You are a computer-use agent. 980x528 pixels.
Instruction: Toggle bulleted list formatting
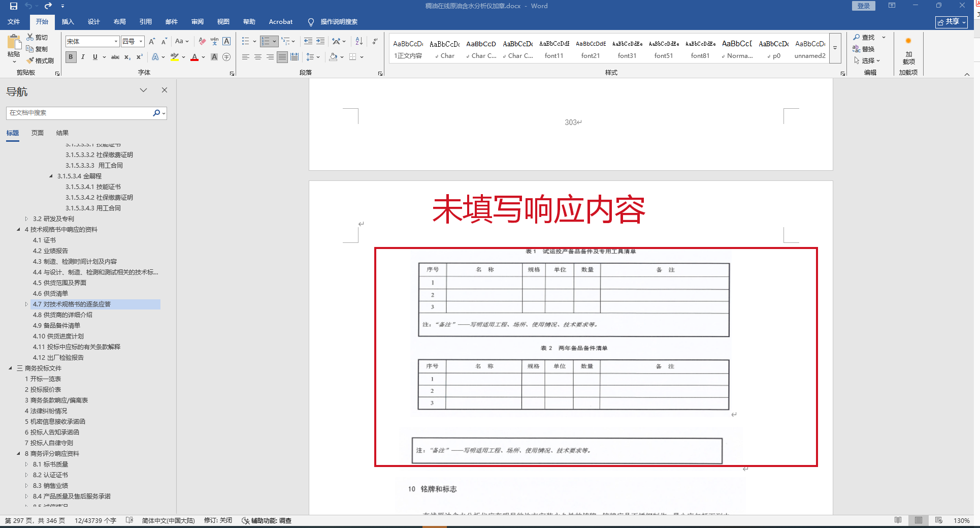point(246,41)
